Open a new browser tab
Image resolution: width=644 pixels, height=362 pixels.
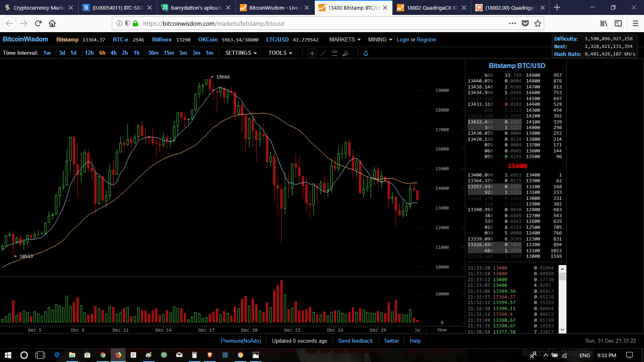[557, 7]
